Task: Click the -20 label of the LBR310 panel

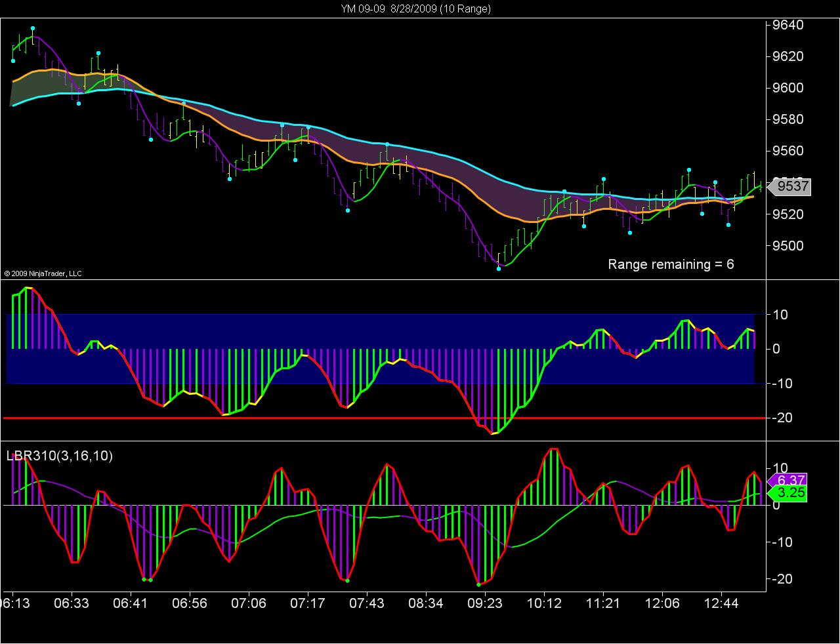Action: click(782, 579)
